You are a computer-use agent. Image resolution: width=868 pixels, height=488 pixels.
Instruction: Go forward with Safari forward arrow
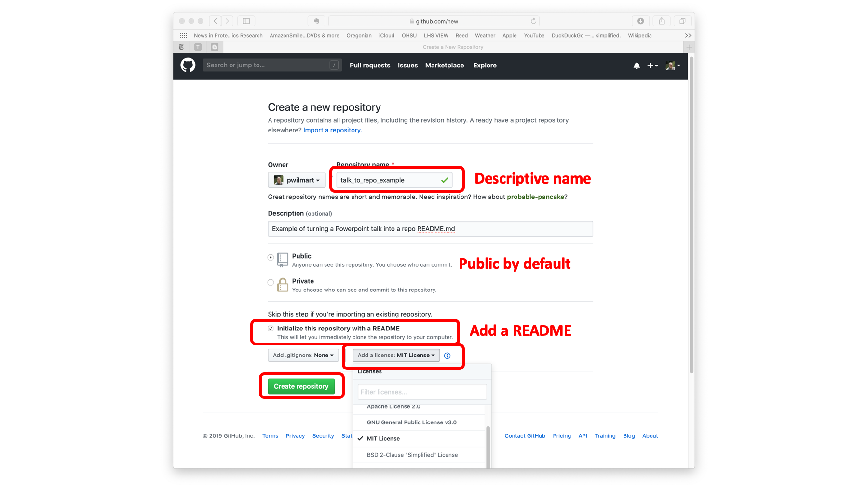pos(228,21)
